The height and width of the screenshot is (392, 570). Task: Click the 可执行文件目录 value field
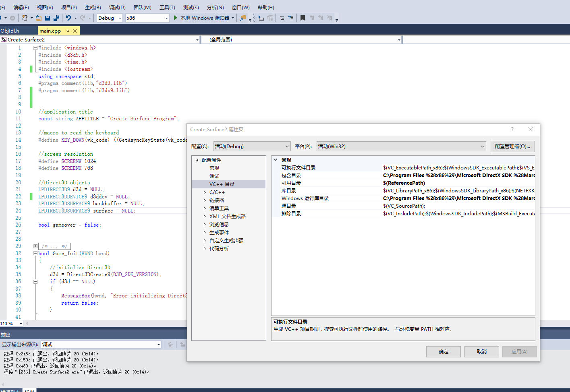coord(458,168)
